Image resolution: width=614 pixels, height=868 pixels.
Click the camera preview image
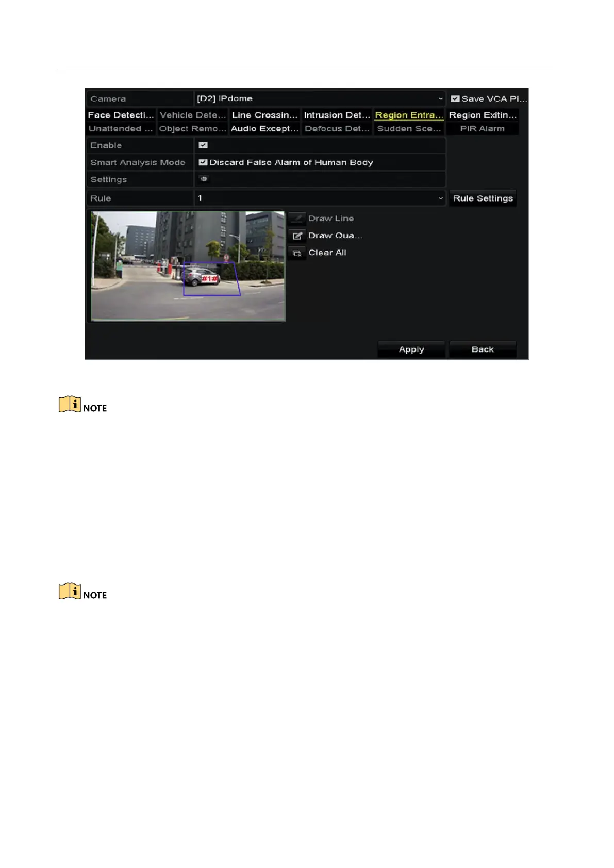click(188, 266)
